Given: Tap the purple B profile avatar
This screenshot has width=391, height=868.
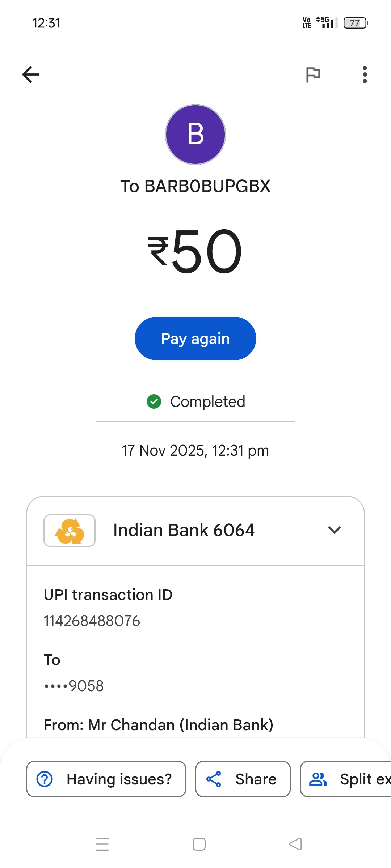Looking at the screenshot, I should (195, 135).
